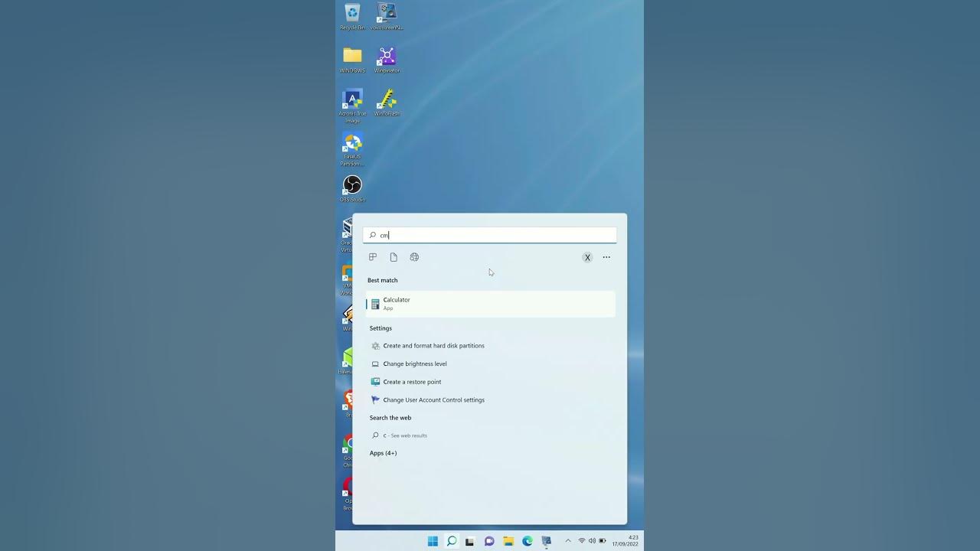Click the battery status tray icon

(603, 541)
